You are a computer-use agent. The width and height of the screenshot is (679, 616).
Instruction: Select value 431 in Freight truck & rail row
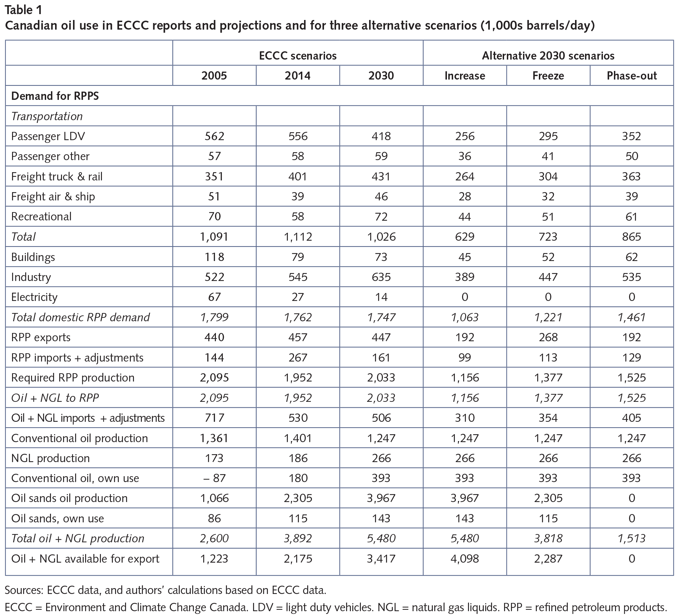[381, 176]
